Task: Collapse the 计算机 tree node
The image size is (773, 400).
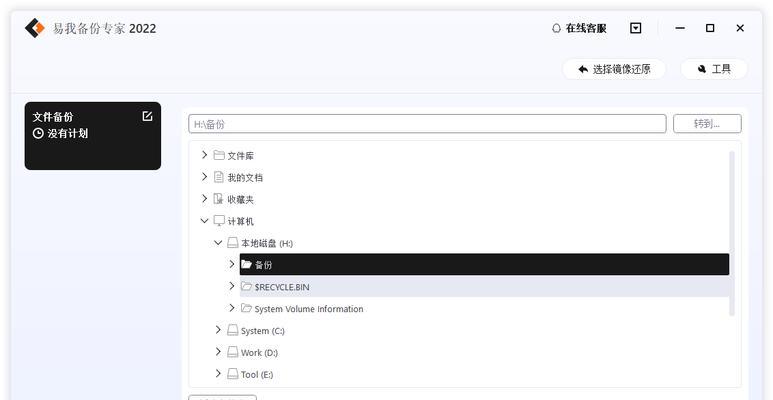Action: [205, 221]
